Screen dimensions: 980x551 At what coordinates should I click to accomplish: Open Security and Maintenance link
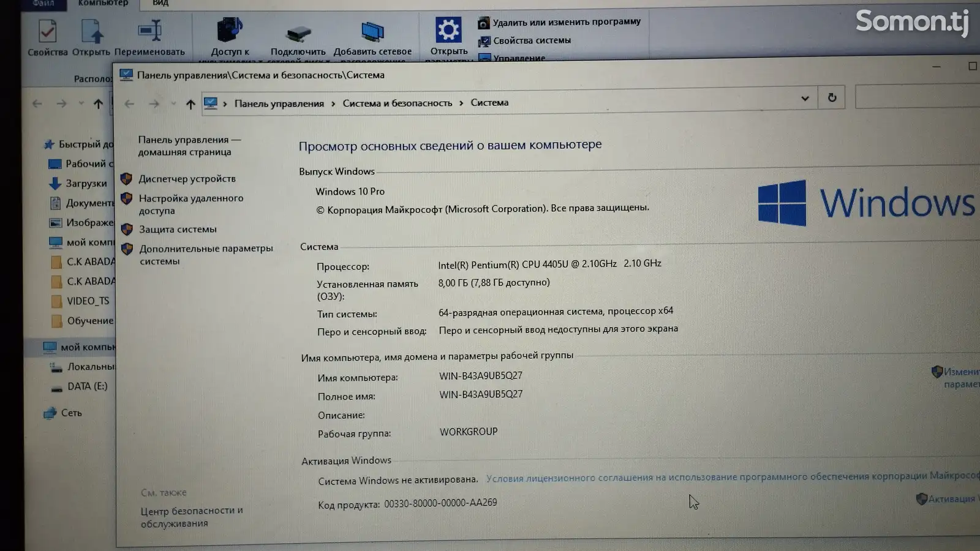[192, 517]
